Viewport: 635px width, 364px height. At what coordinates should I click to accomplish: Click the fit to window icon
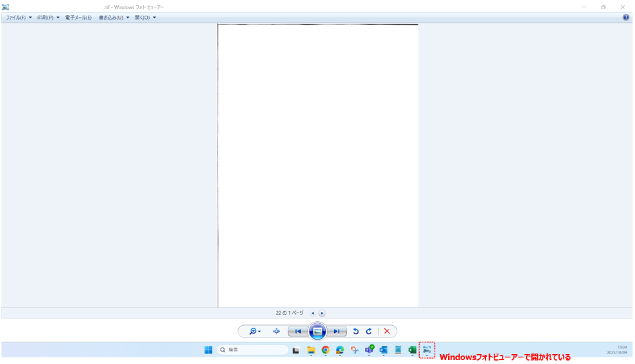coord(277,332)
